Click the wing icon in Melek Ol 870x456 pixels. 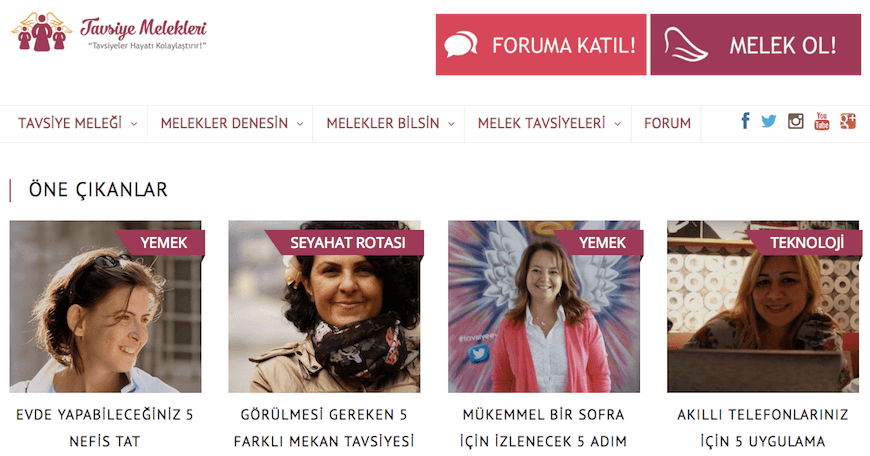685,44
